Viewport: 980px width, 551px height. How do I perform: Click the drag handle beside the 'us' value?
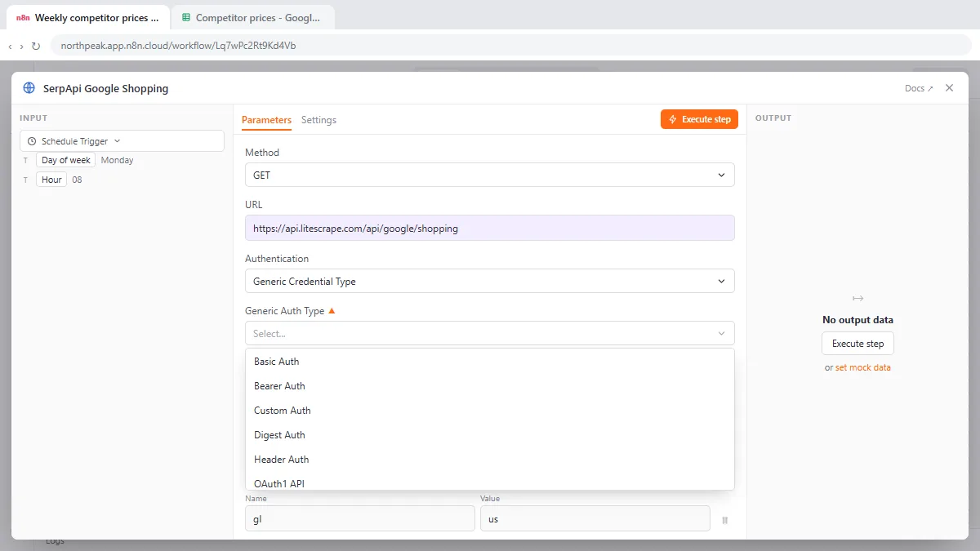pos(724,520)
